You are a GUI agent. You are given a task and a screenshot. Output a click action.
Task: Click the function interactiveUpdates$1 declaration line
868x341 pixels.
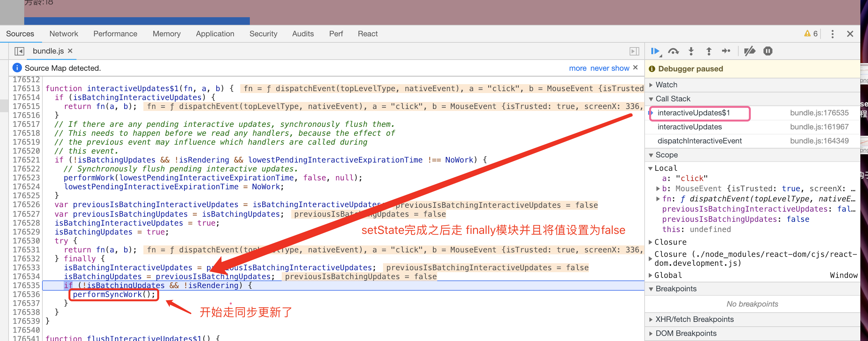tap(140, 89)
